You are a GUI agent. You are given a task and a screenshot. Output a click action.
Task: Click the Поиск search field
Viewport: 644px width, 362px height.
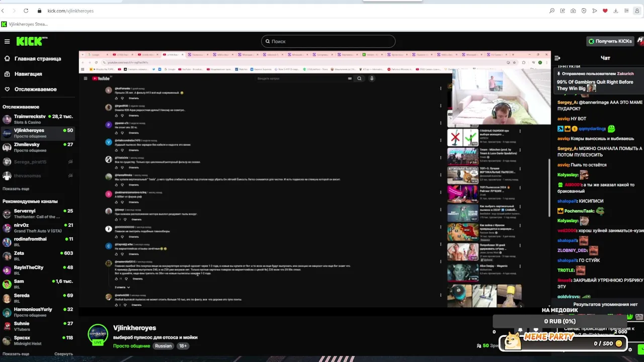328,41
